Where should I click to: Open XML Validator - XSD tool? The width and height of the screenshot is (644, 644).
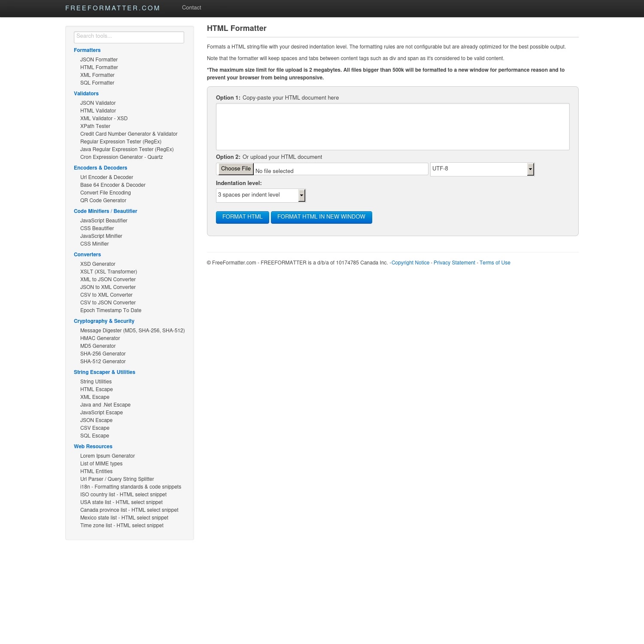[x=104, y=118]
